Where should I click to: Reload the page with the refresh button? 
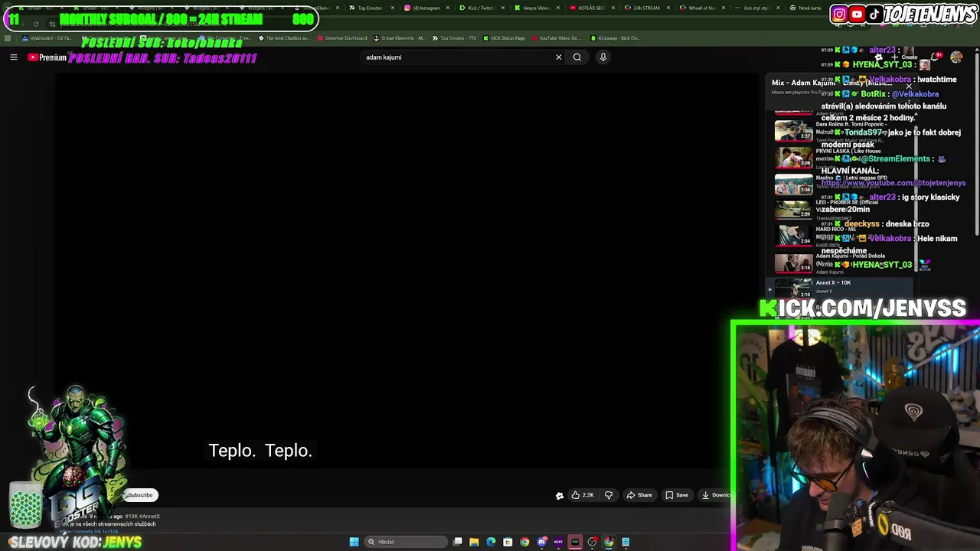coord(35,24)
